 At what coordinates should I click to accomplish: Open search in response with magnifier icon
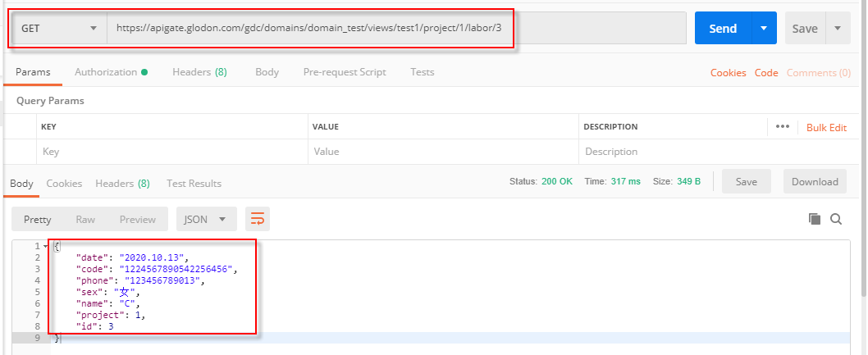836,219
